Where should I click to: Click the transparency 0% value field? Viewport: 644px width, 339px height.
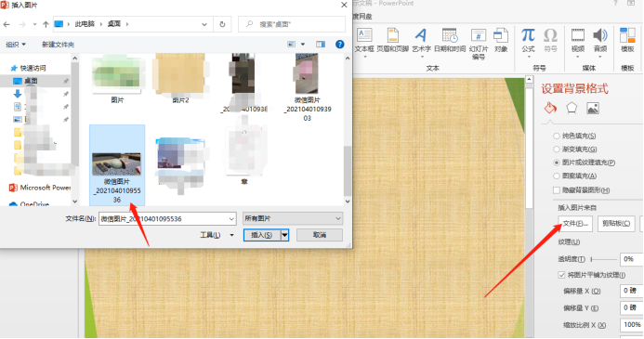click(631, 259)
